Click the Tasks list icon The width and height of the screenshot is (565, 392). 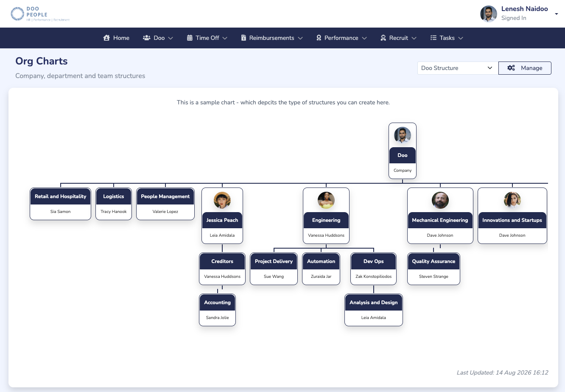tap(434, 38)
